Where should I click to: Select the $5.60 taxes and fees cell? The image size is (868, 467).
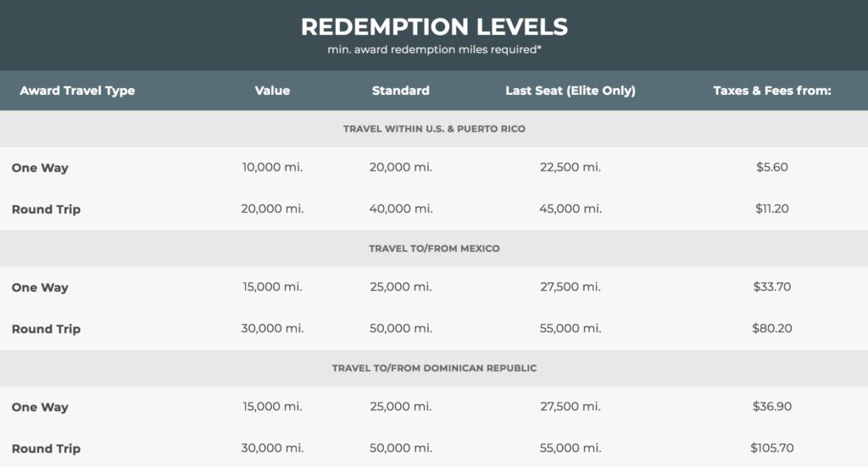tap(771, 167)
